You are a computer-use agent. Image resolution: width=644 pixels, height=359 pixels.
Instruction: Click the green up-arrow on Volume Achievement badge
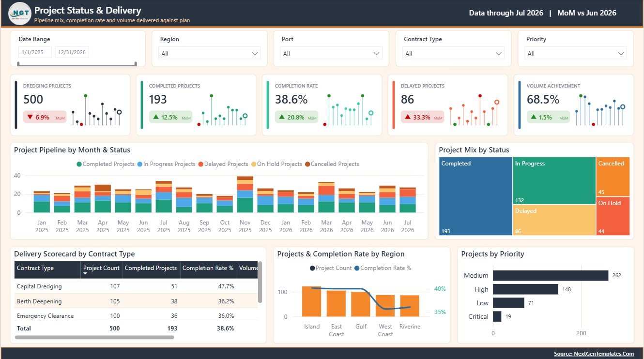point(534,117)
